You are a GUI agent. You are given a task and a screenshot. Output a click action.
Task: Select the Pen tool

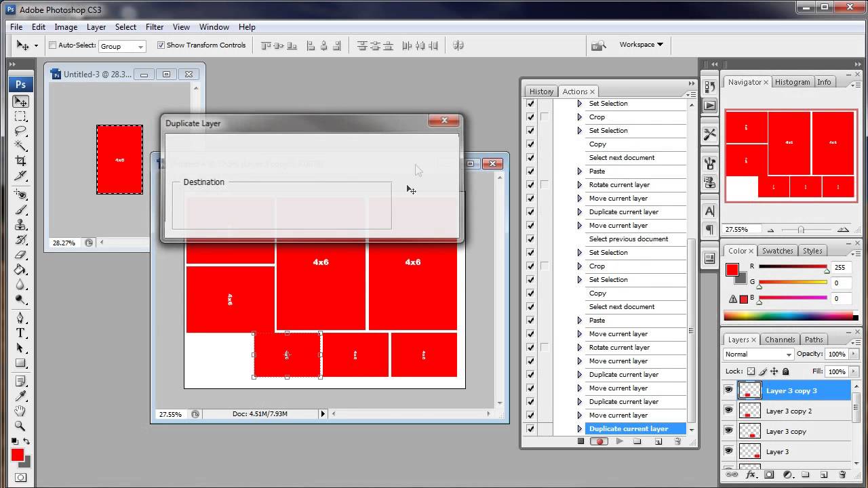pyautogui.click(x=20, y=318)
